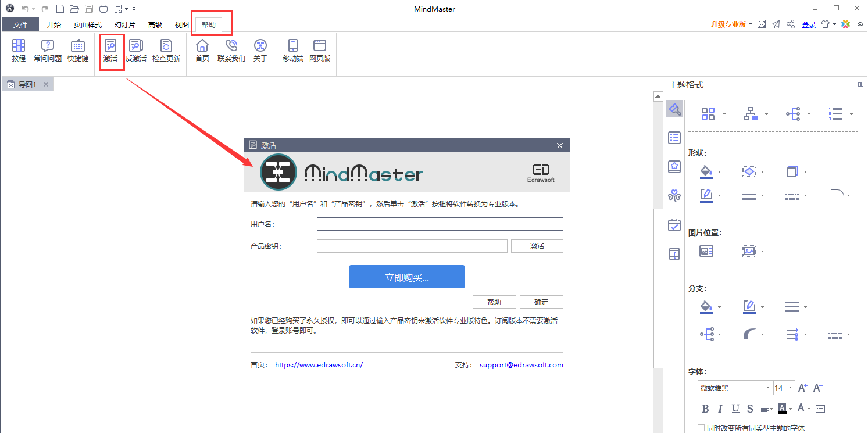Increase font size with A+ button

pos(803,388)
